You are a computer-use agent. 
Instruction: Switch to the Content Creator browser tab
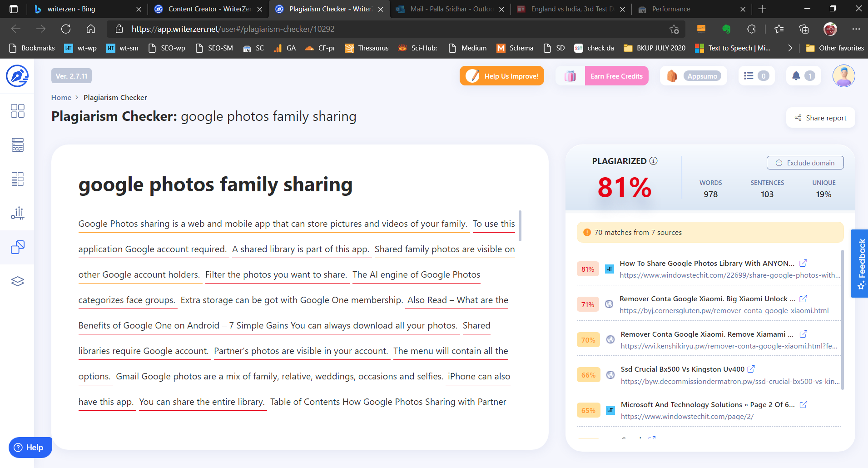pyautogui.click(x=209, y=9)
